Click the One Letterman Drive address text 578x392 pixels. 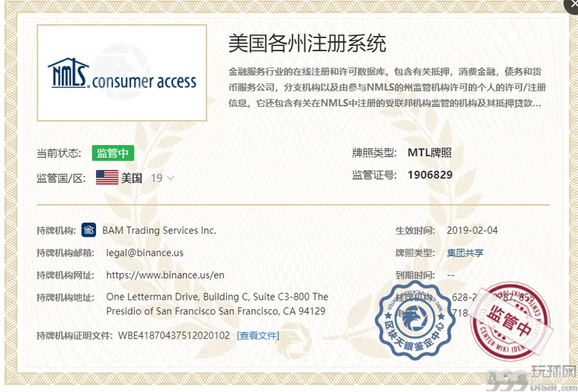(x=217, y=304)
